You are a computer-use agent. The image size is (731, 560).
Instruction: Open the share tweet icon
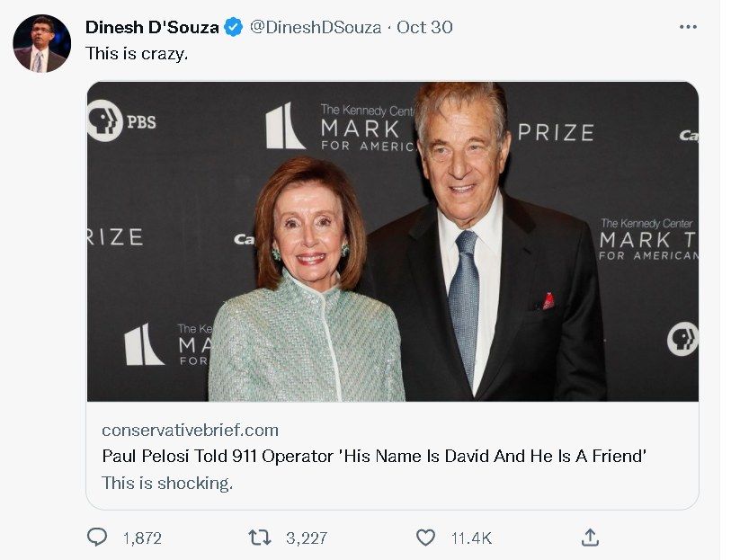[x=590, y=538]
